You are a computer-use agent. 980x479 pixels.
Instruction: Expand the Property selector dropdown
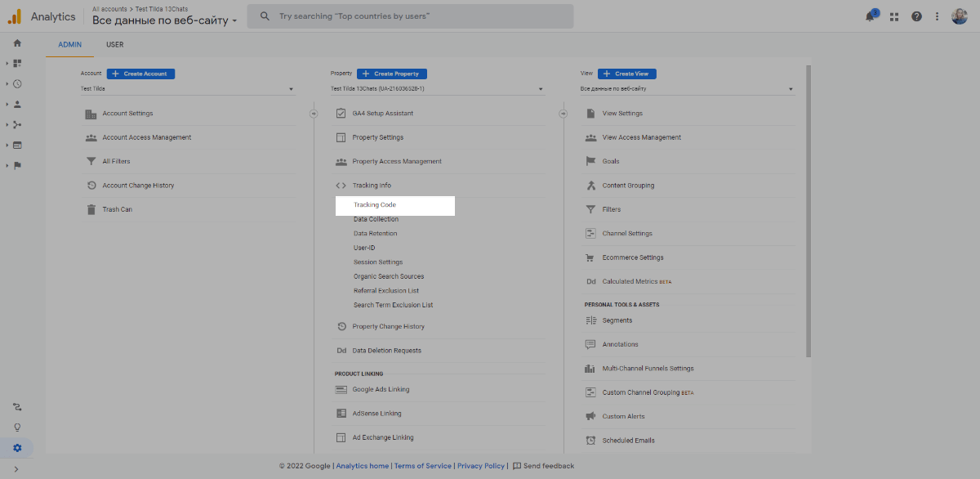[x=437, y=89]
